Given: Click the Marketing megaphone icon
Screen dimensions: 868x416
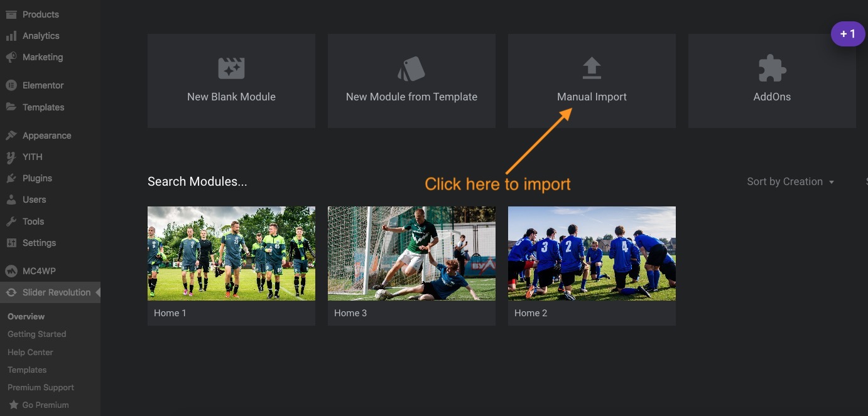Looking at the screenshot, I should click(11, 57).
